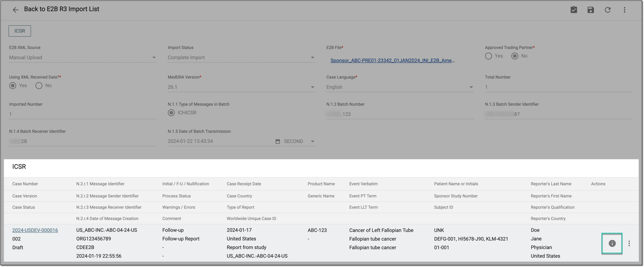Click subject ID 01-001
The width and height of the screenshot is (644, 267).
(441, 247)
